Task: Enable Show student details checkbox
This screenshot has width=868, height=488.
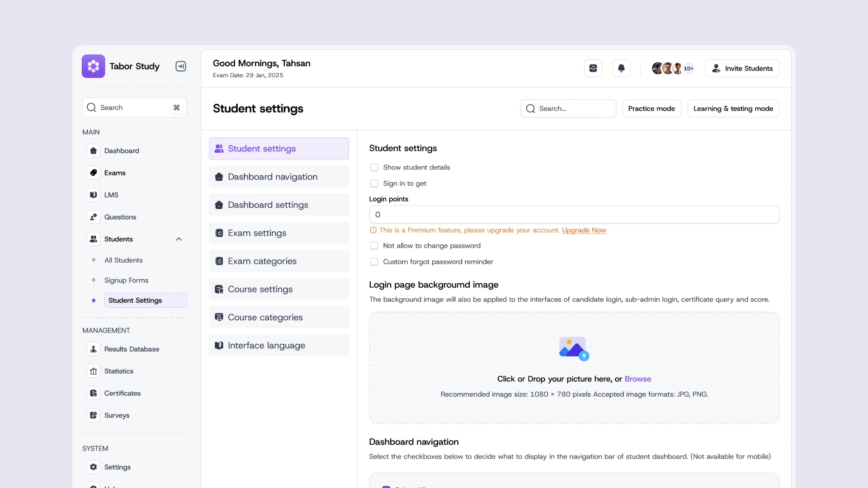Action: click(374, 167)
